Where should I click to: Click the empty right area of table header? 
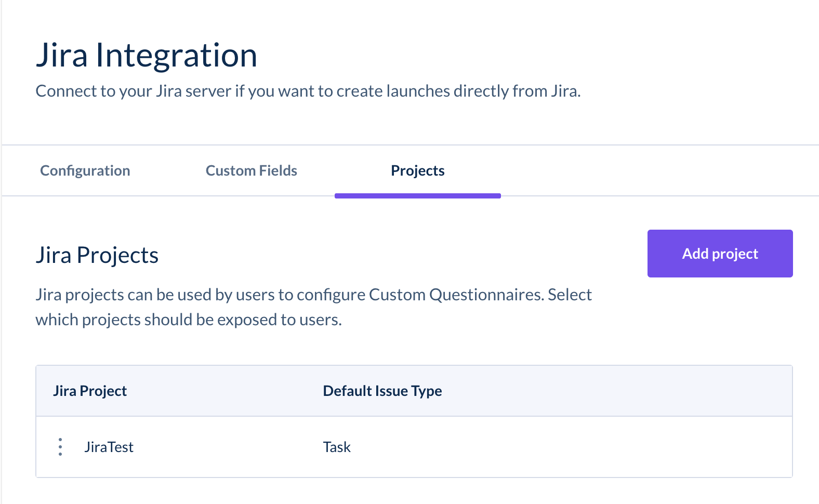tap(624, 391)
